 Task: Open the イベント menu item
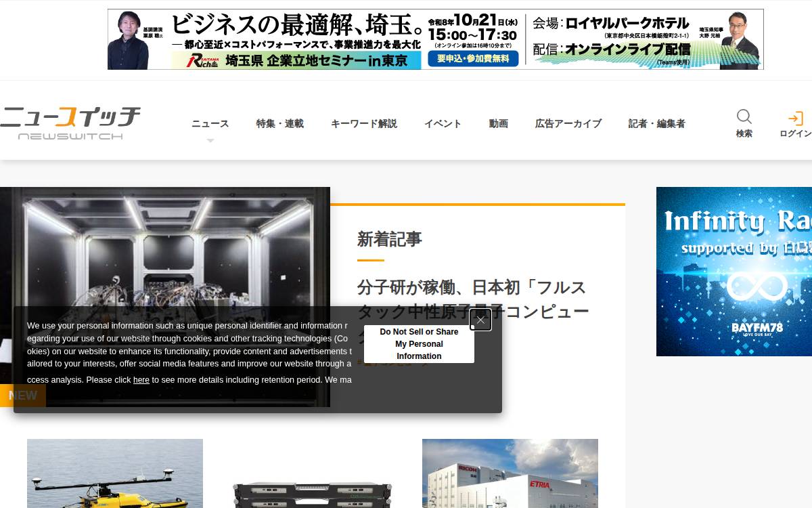pos(443,123)
